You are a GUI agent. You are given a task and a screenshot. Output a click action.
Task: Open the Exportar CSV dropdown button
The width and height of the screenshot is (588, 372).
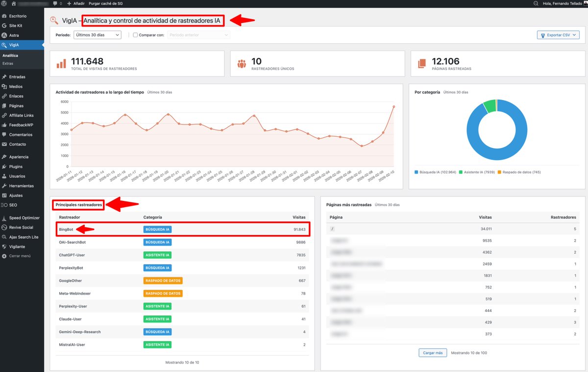[559, 35]
